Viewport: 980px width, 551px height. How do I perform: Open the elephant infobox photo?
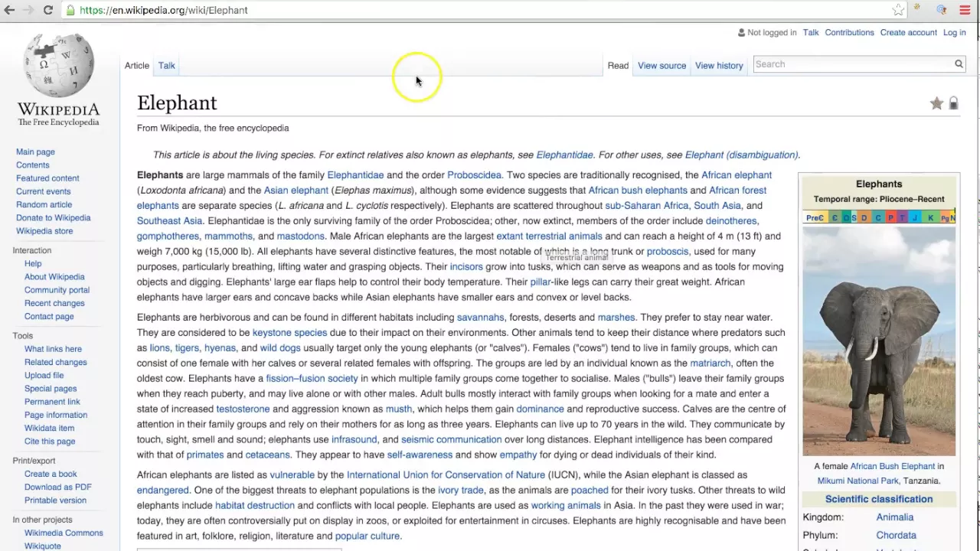(x=879, y=341)
